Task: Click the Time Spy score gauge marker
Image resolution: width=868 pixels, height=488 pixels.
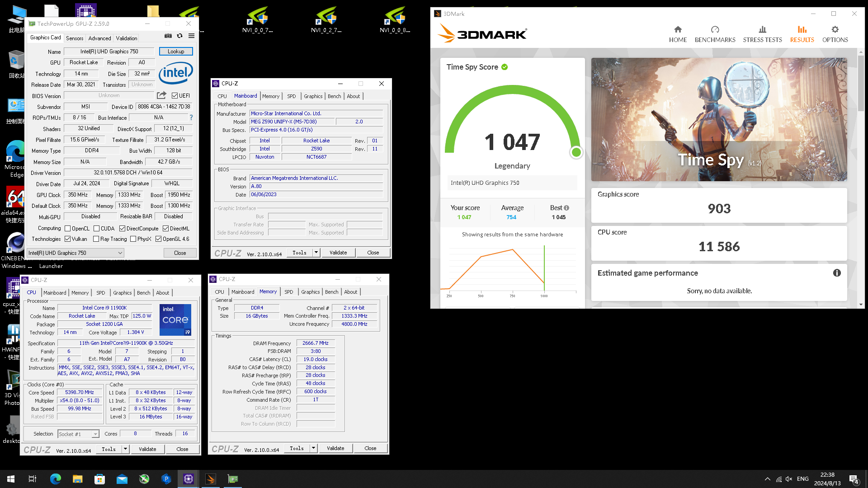Action: (x=576, y=152)
